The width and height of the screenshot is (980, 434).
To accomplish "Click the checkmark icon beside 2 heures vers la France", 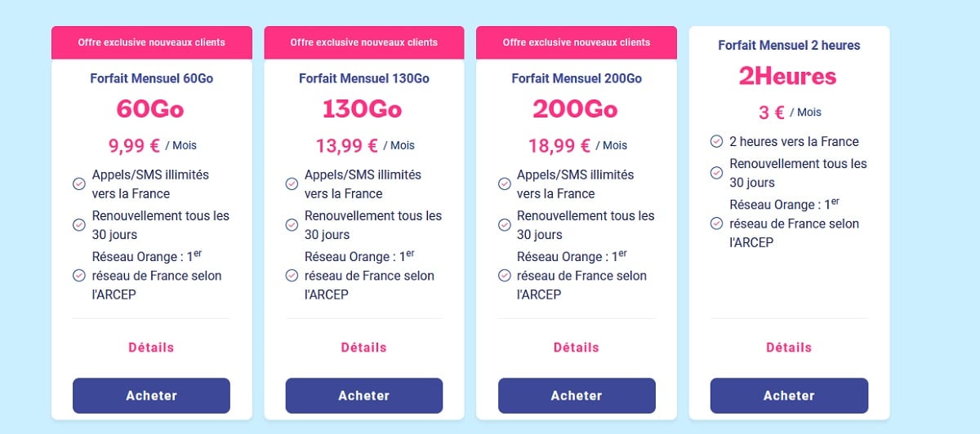I will (x=716, y=141).
